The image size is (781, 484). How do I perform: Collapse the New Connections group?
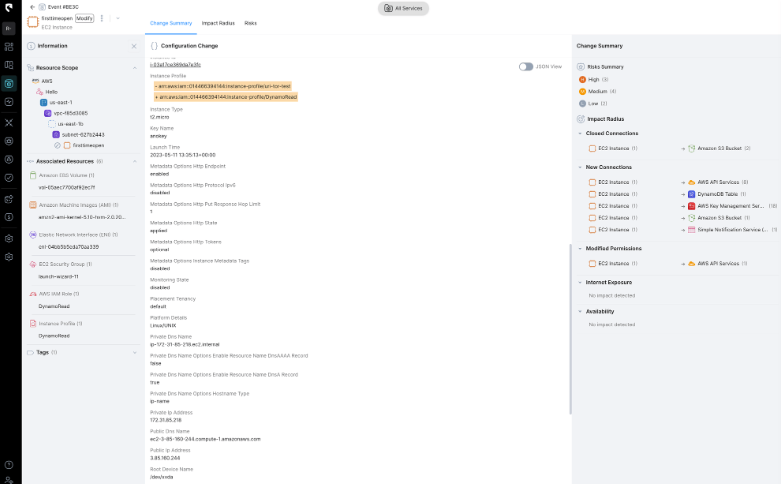pos(579,167)
